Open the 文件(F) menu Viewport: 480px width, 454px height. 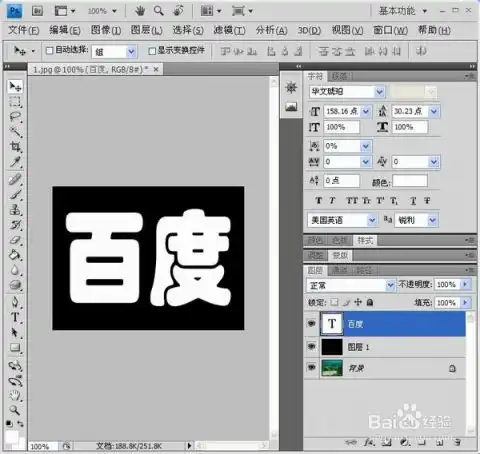pos(23,30)
